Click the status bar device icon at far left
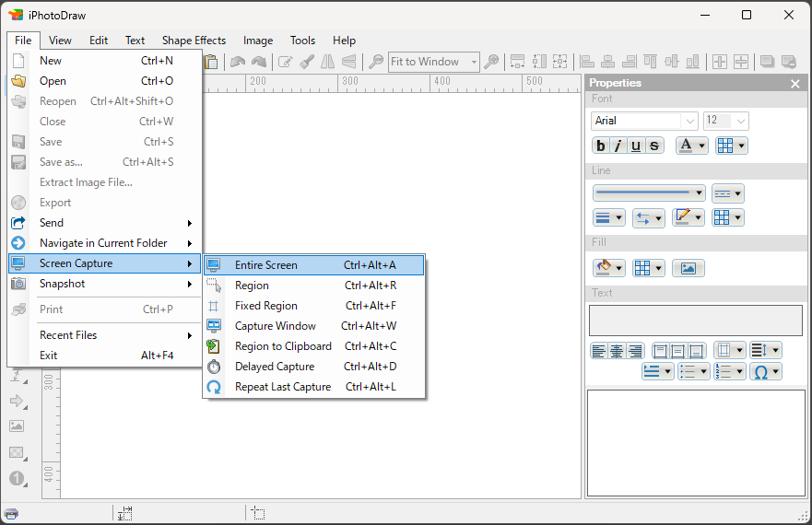This screenshot has width=812, height=525. (11, 514)
